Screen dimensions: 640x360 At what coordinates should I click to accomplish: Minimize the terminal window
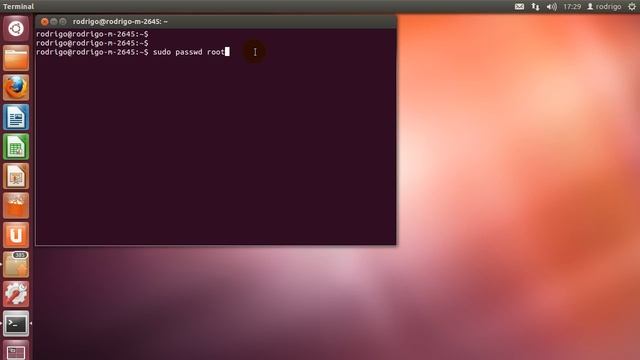click(x=53, y=22)
